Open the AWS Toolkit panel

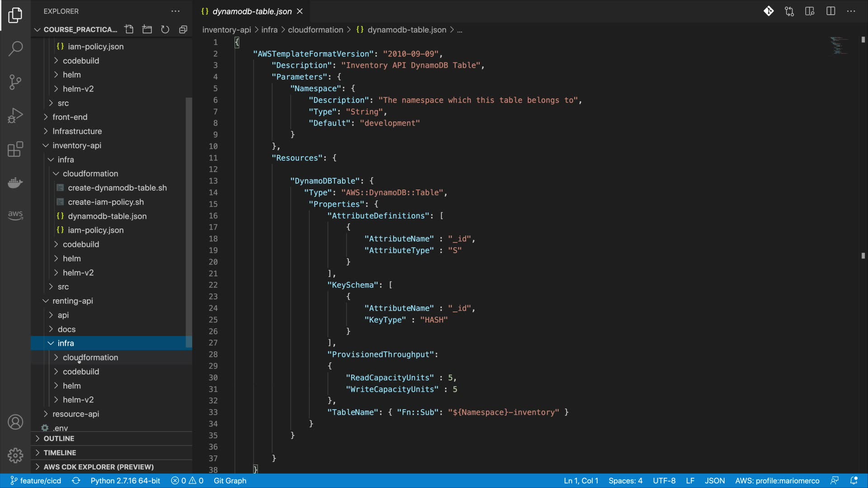click(x=15, y=215)
